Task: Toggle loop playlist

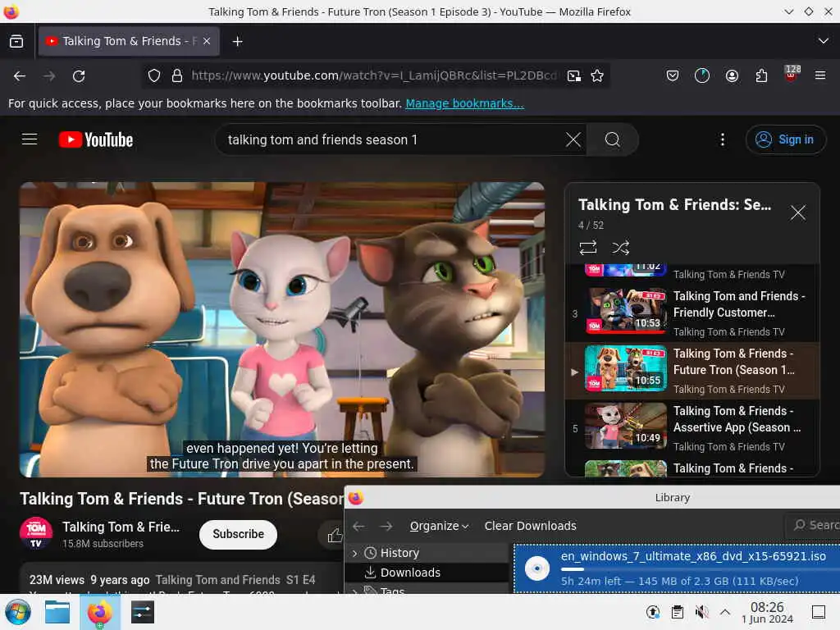Action: (587, 248)
